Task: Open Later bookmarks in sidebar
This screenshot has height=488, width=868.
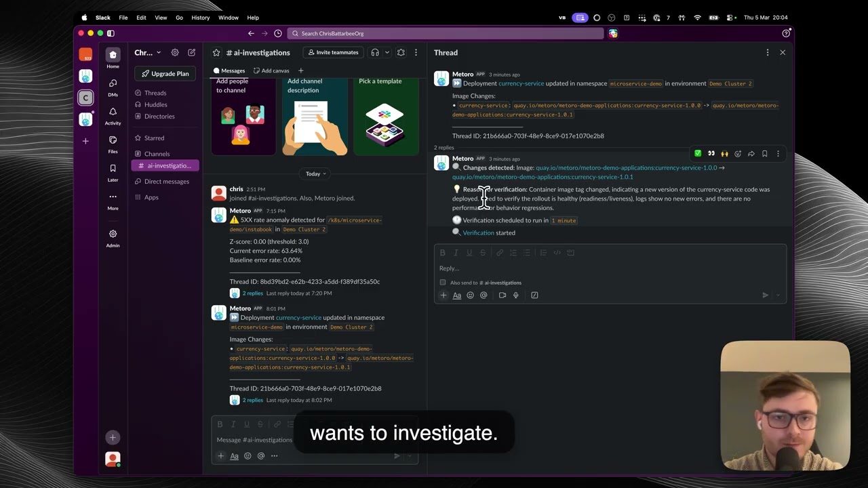Action: (113, 172)
